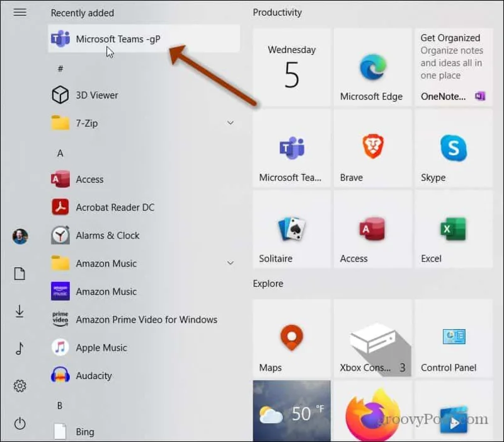Open Amazon Prime Video for Windows

pyautogui.click(x=144, y=320)
